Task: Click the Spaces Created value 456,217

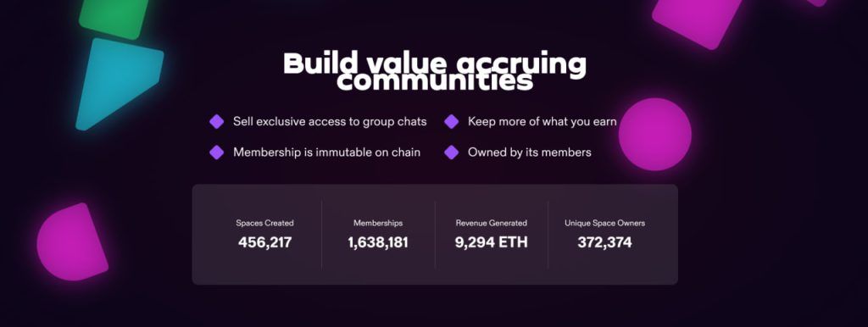Action: (x=264, y=242)
